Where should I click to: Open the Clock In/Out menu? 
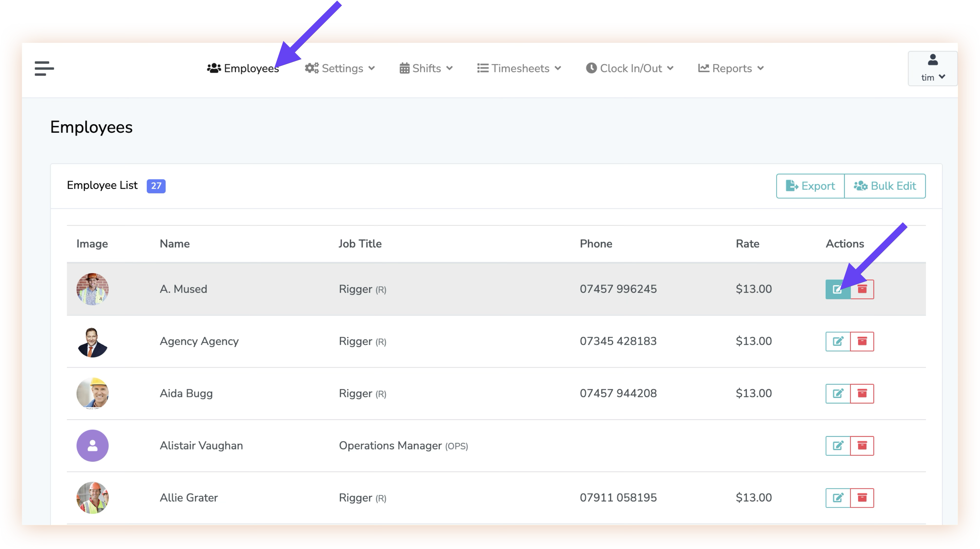pyautogui.click(x=630, y=68)
